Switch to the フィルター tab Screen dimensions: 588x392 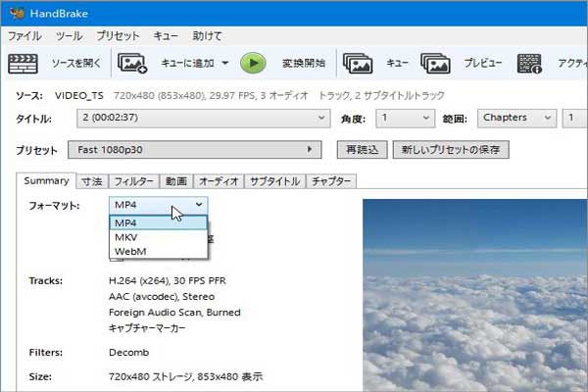click(x=132, y=181)
